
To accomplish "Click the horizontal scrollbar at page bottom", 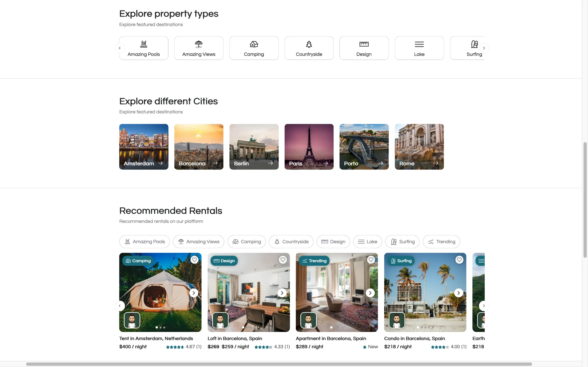I will (x=279, y=364).
